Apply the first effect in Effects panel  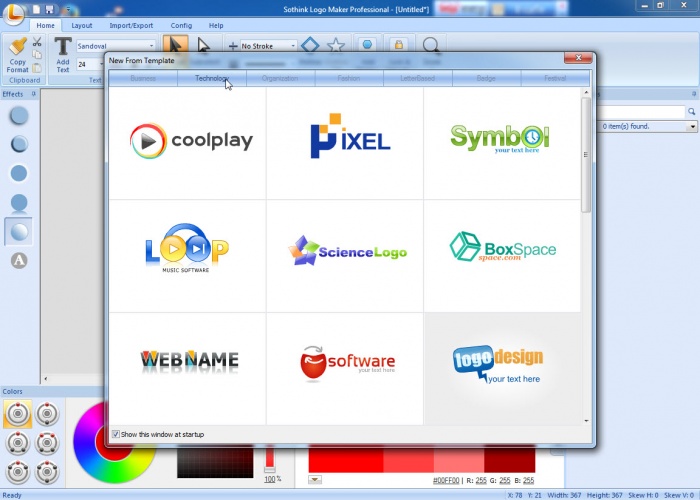click(x=19, y=116)
